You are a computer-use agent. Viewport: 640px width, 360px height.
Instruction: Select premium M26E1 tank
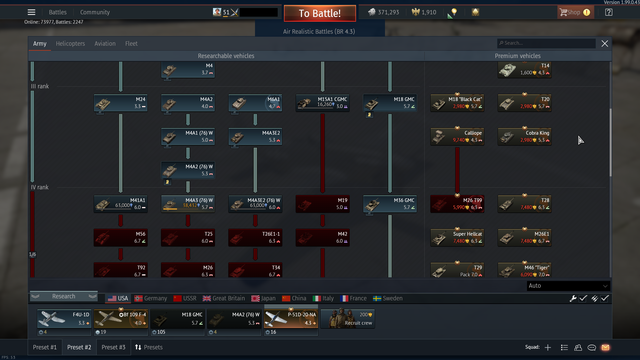pos(524,238)
